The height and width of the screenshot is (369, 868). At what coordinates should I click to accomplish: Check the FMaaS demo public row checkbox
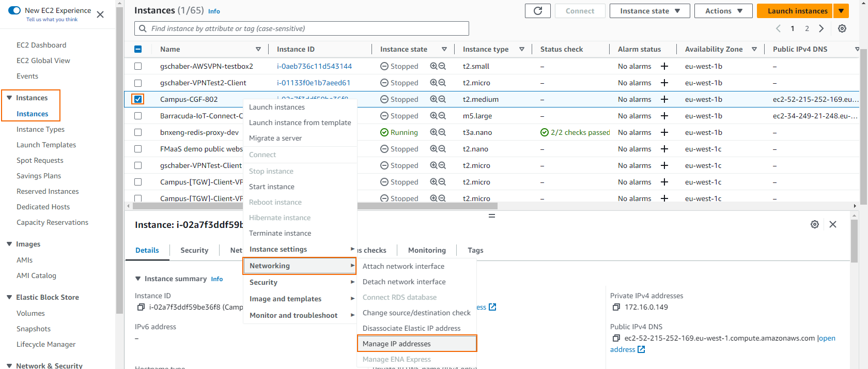coord(138,149)
